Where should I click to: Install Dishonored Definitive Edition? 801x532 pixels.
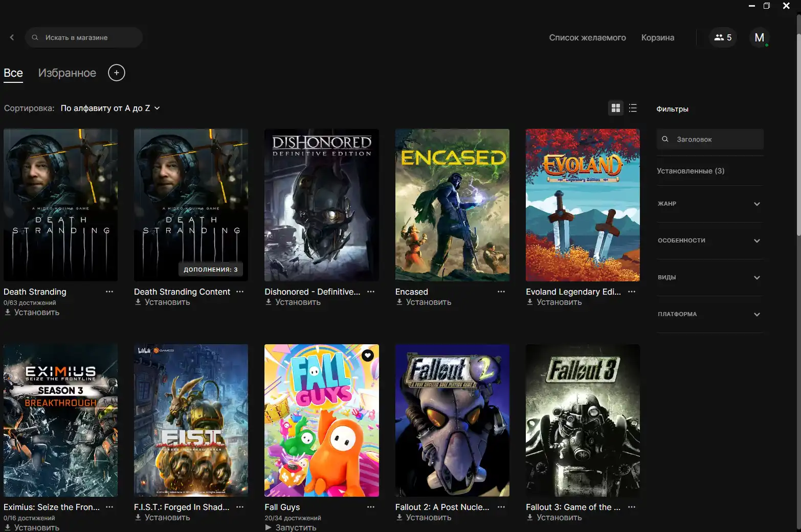pos(293,302)
